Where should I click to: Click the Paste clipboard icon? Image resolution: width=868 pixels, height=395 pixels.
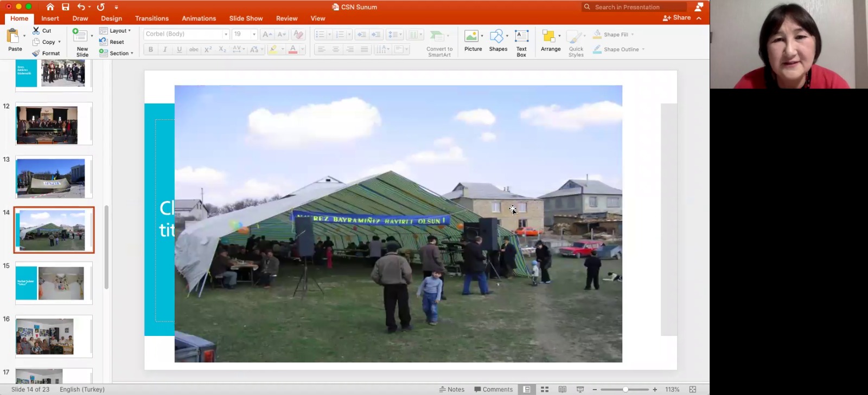(x=13, y=37)
